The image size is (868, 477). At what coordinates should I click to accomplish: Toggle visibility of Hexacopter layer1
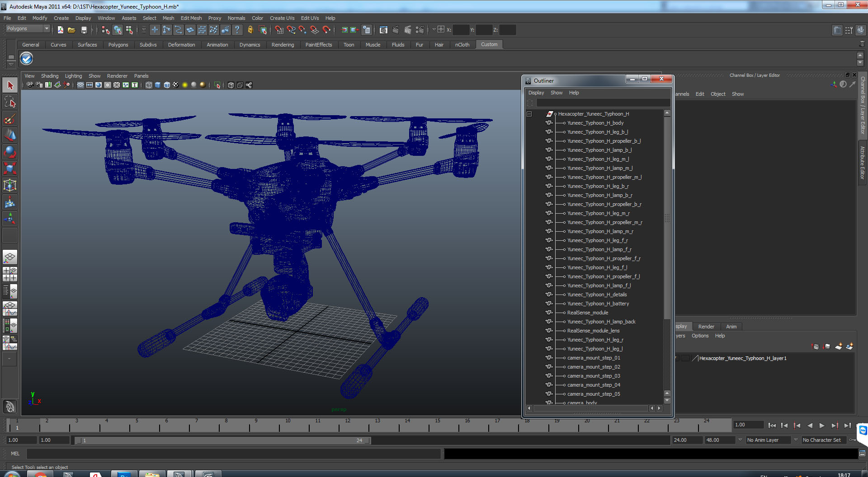(677, 358)
